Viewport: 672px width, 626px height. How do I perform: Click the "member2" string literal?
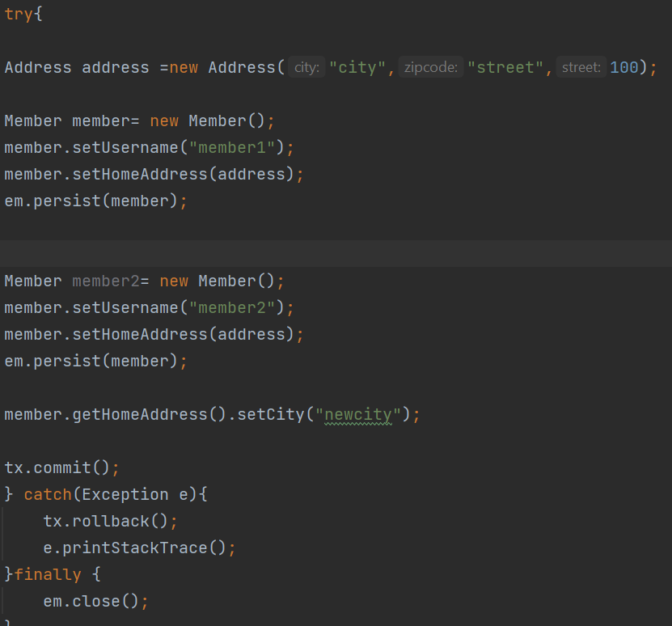pyautogui.click(x=232, y=308)
